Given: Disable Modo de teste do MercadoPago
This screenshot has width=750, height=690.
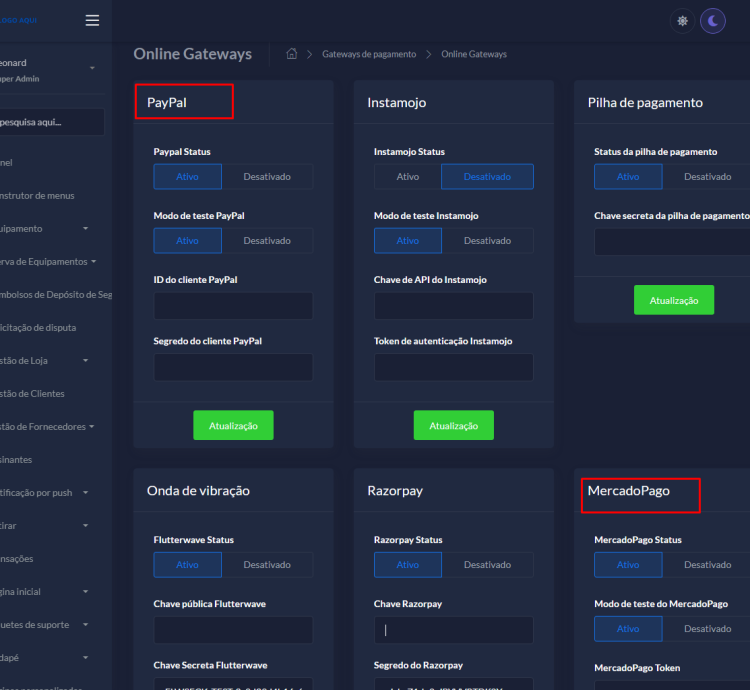Looking at the screenshot, I should (707, 629).
